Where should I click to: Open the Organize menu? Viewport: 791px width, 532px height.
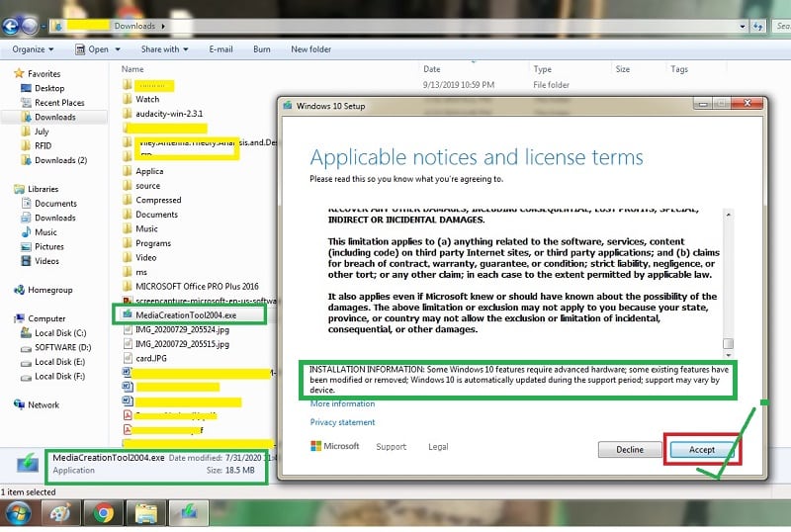[33, 49]
